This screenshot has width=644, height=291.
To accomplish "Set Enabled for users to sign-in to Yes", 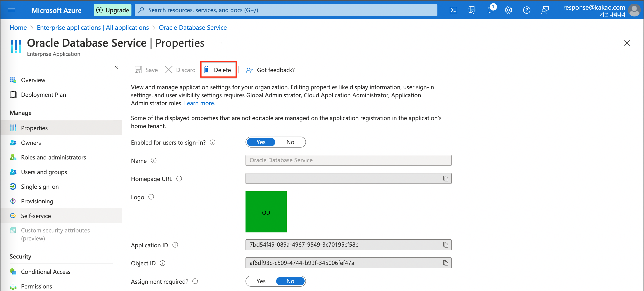I will coord(261,142).
